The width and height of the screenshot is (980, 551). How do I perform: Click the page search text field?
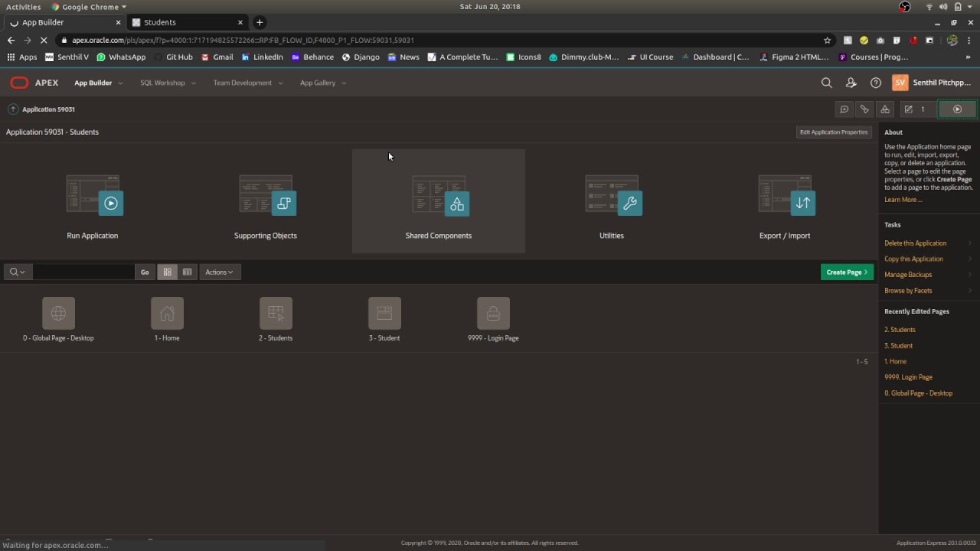[83, 272]
